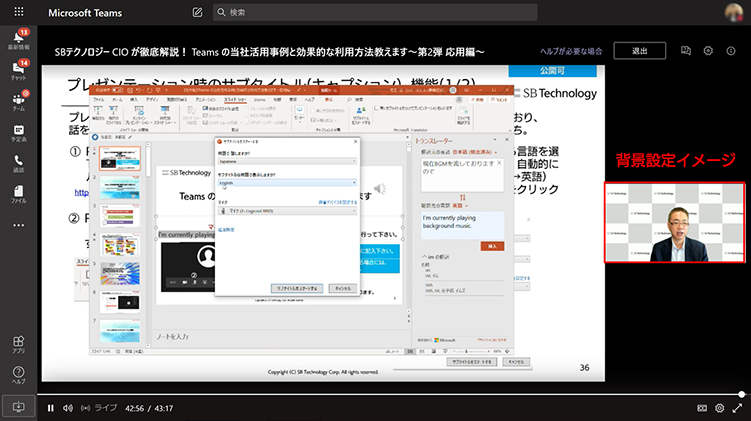The image size is (751, 421).
Task: Click custom slide show ribbon icon
Action: (x=165, y=115)
